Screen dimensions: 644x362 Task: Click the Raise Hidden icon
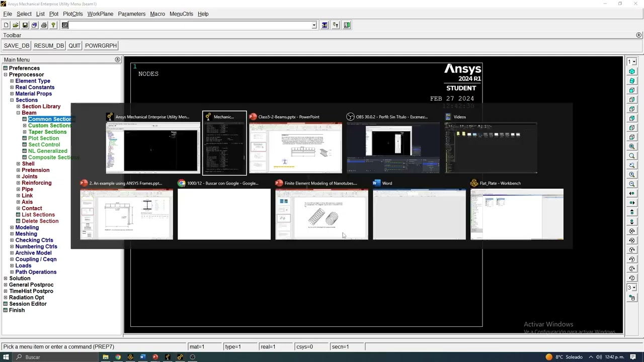pos(325,25)
